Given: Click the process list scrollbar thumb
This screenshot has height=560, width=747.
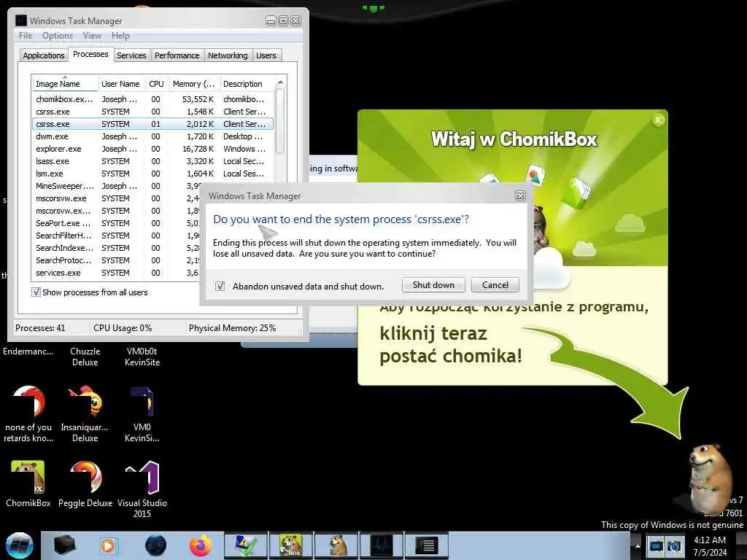Looking at the screenshot, I should [280, 122].
